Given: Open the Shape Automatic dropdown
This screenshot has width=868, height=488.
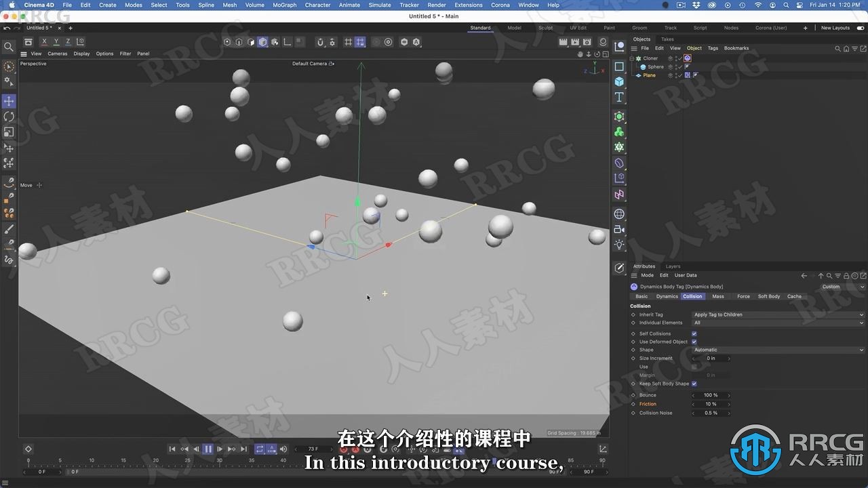Looking at the screenshot, I should pyautogui.click(x=778, y=350).
